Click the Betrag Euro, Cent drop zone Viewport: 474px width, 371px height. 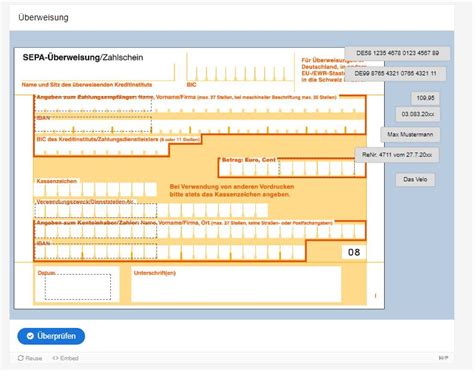[317, 166]
